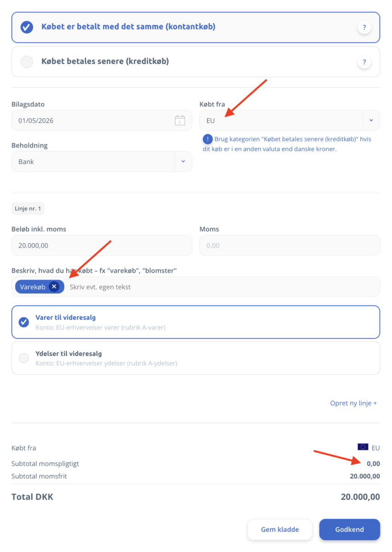Click the Bilagsdato date field
Viewport: 392px width, 552px height.
[102, 121]
